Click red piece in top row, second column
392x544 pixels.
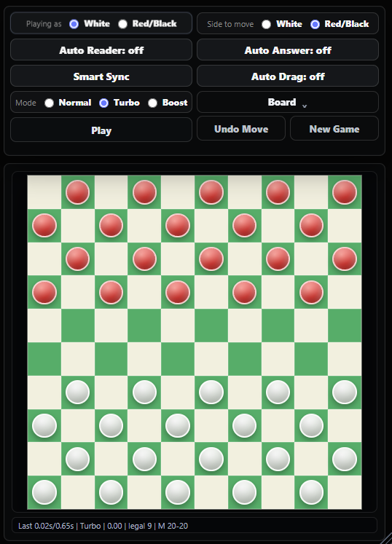(x=78, y=192)
